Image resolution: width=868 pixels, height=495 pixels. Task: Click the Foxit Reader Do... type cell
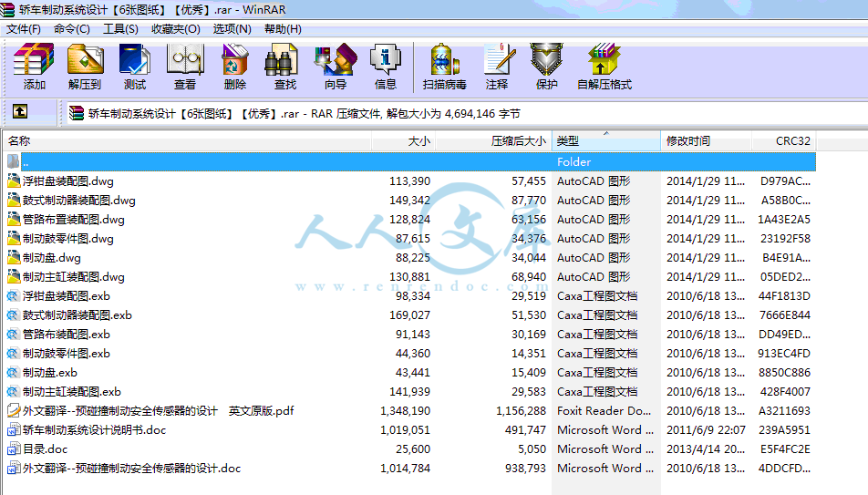(604, 411)
